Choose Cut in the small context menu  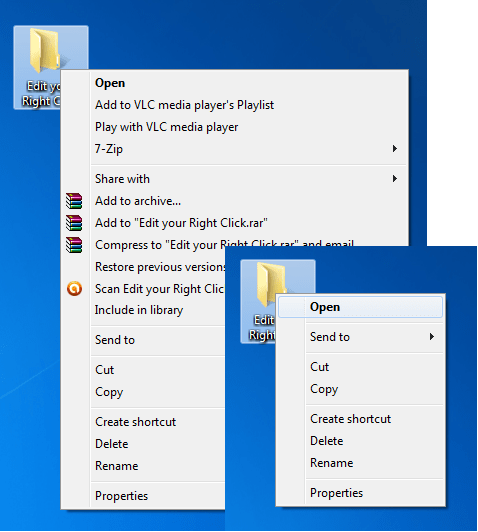(320, 367)
